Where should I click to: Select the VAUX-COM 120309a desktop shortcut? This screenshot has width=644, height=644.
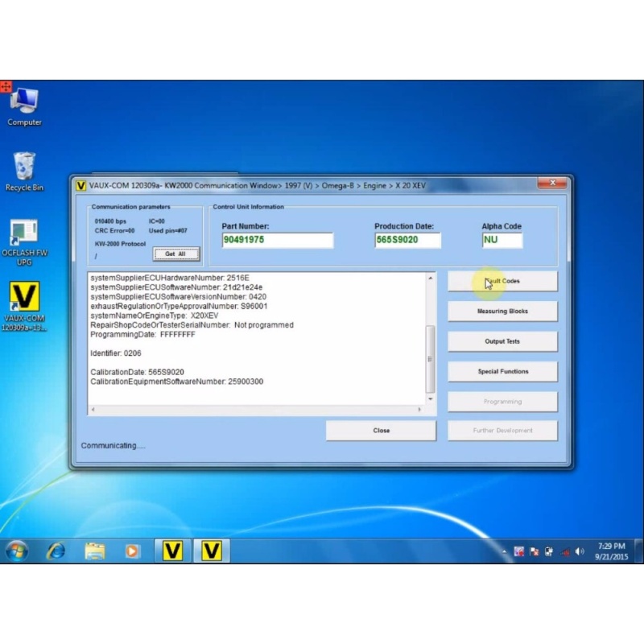coord(24,307)
